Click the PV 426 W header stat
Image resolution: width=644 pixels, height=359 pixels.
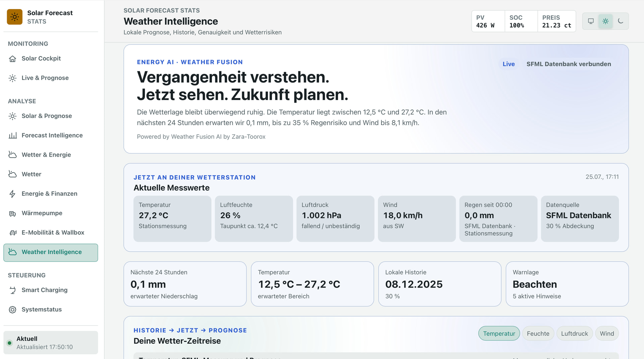[x=488, y=21]
